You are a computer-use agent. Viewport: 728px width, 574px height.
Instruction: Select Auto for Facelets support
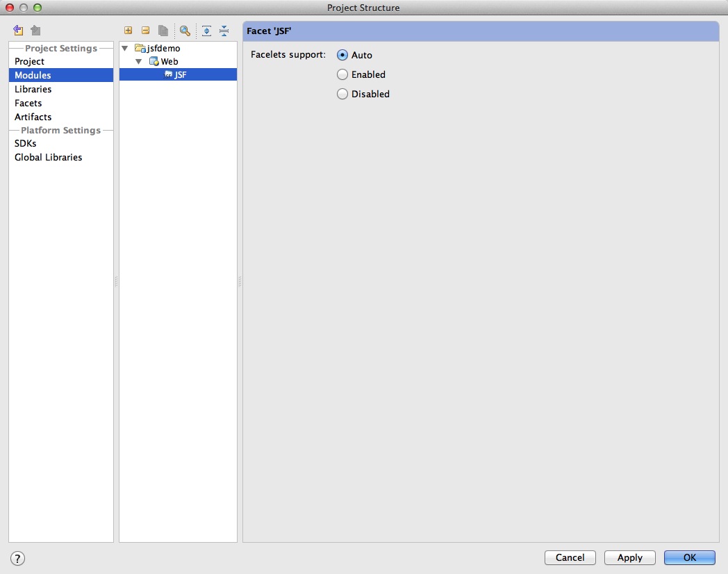342,55
